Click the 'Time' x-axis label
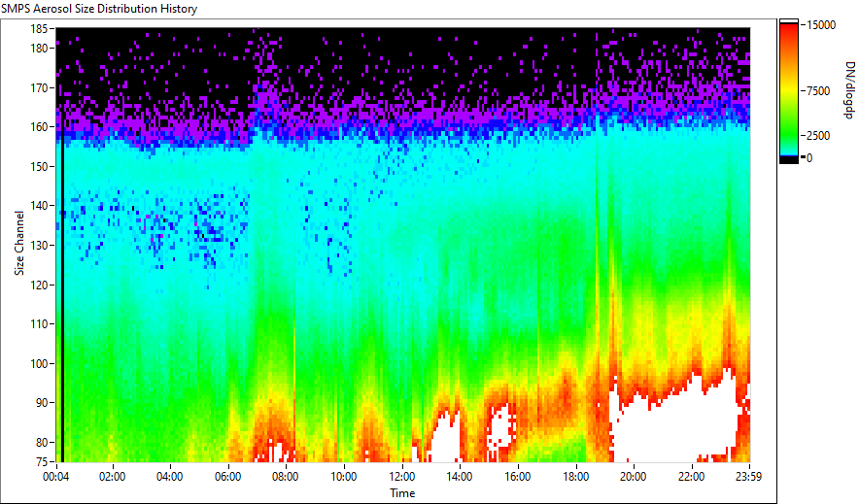 402,493
